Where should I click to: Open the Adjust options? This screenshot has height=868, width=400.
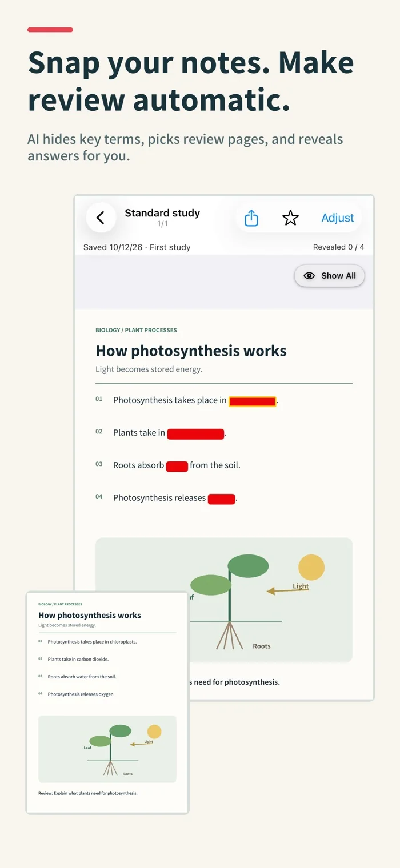pos(337,218)
